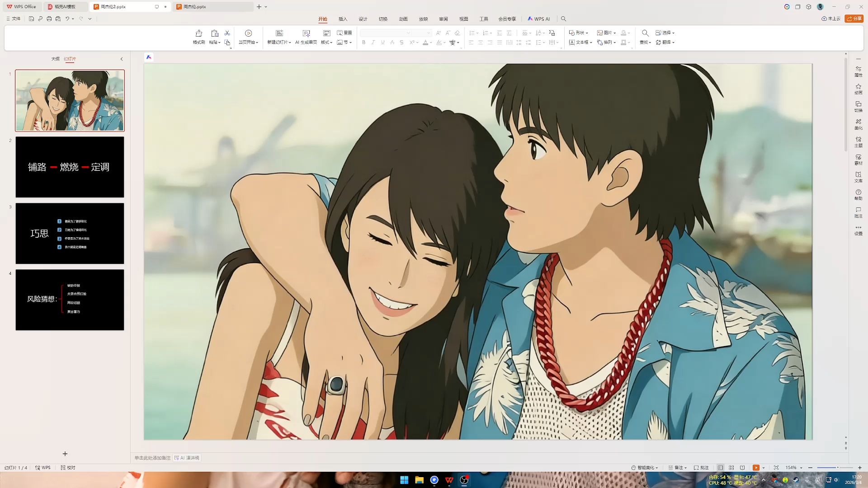
Task: Expand 节 section dropdown
Action: (344, 42)
